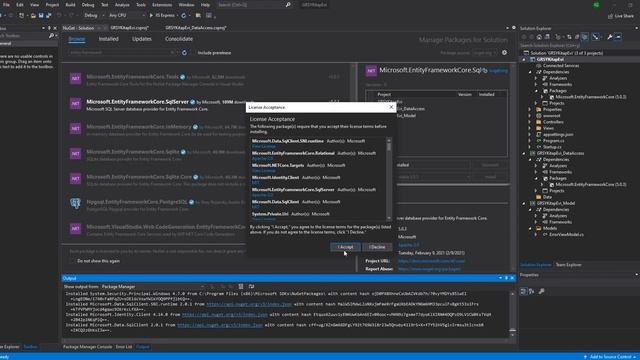Open the Debug menu
This screenshot has width=640, height=360.
tap(88, 5)
